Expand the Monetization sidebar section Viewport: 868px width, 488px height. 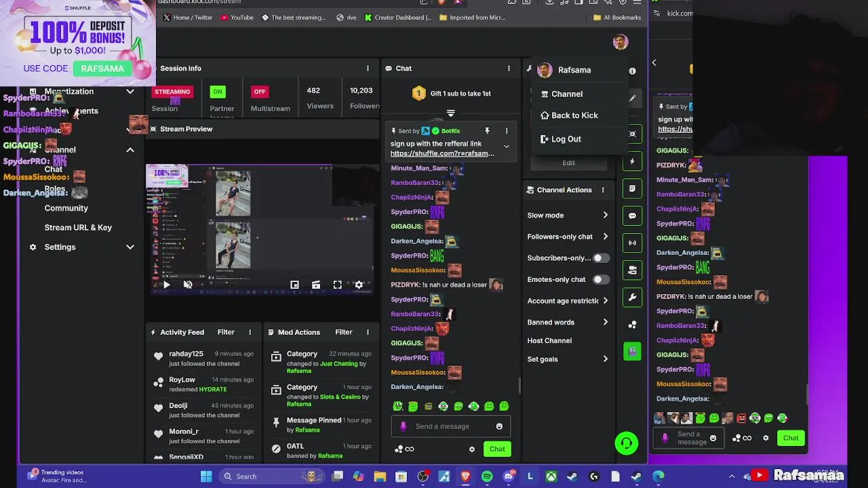tap(130, 91)
